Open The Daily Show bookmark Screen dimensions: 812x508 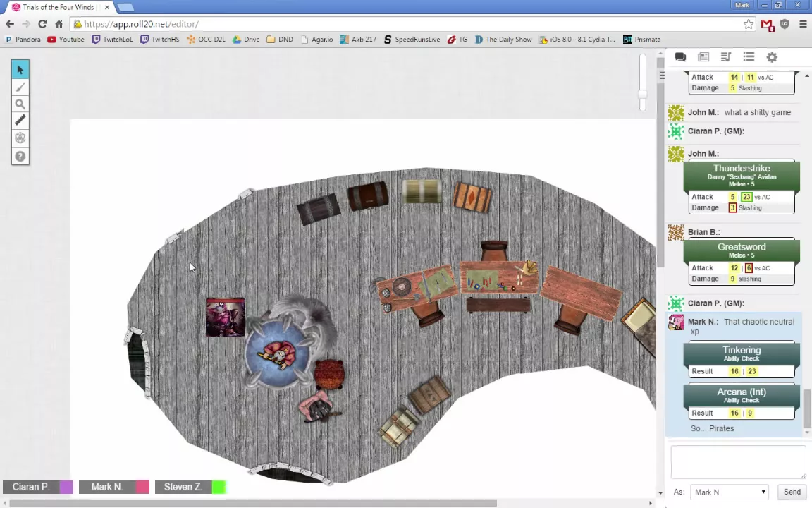503,40
